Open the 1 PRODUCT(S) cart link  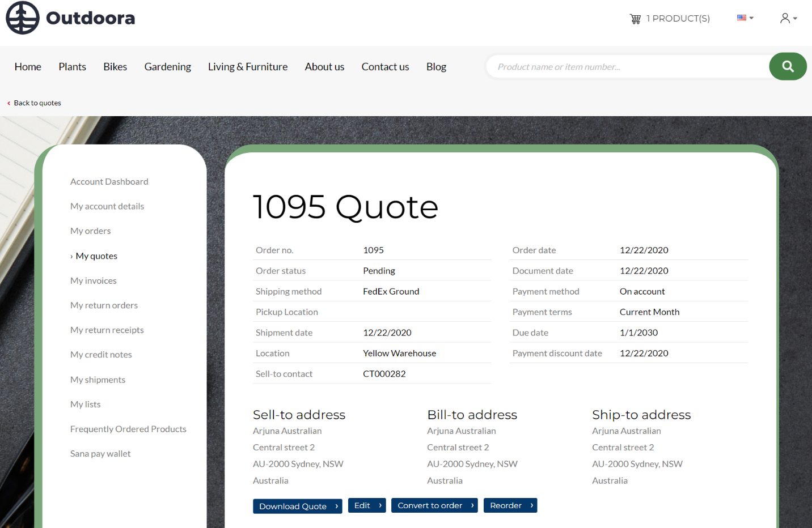point(678,19)
